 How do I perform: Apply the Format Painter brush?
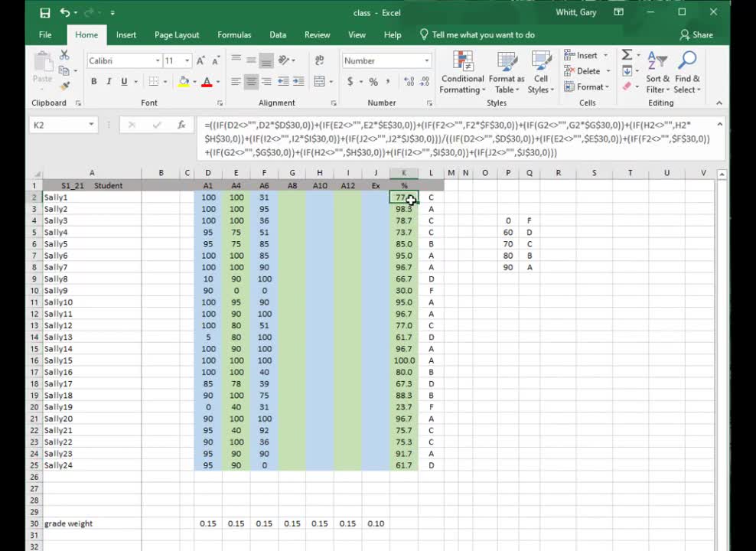64,86
